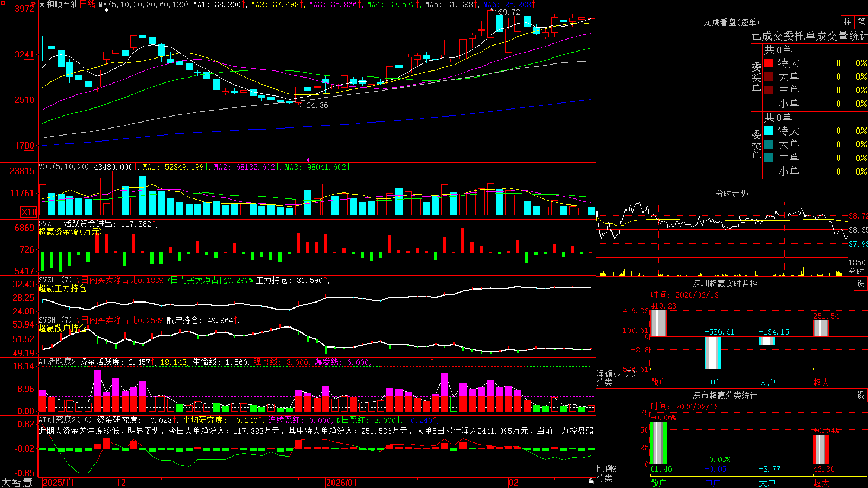Open 设 settings for 深市超赢分类统计
The height and width of the screenshot is (488, 868).
[861, 395]
